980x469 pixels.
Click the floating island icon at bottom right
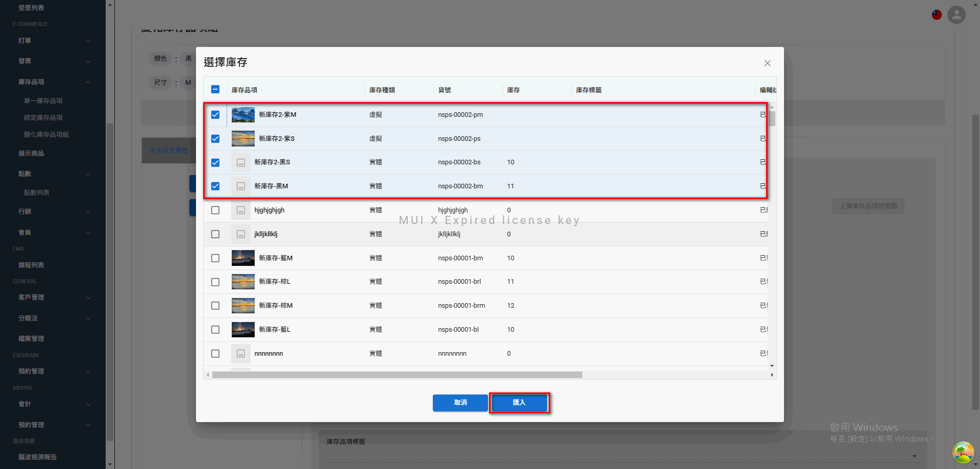[x=963, y=452]
